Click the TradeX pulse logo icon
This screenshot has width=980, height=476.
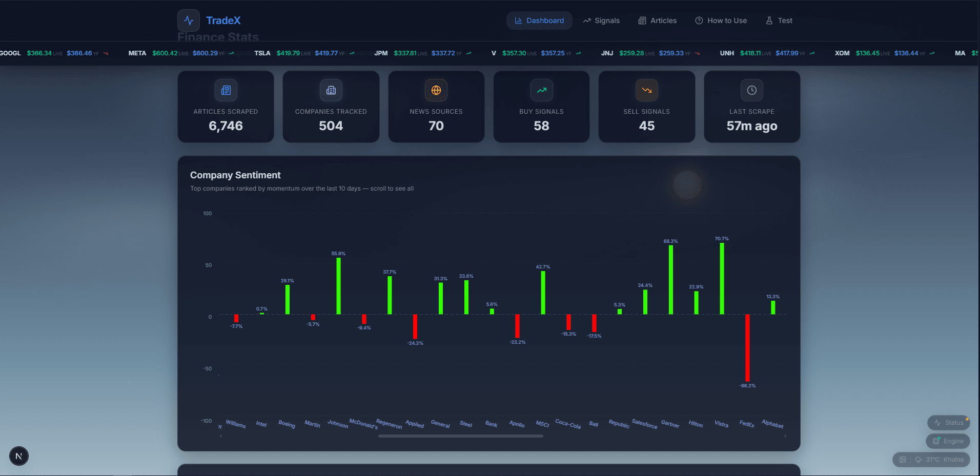pos(189,20)
